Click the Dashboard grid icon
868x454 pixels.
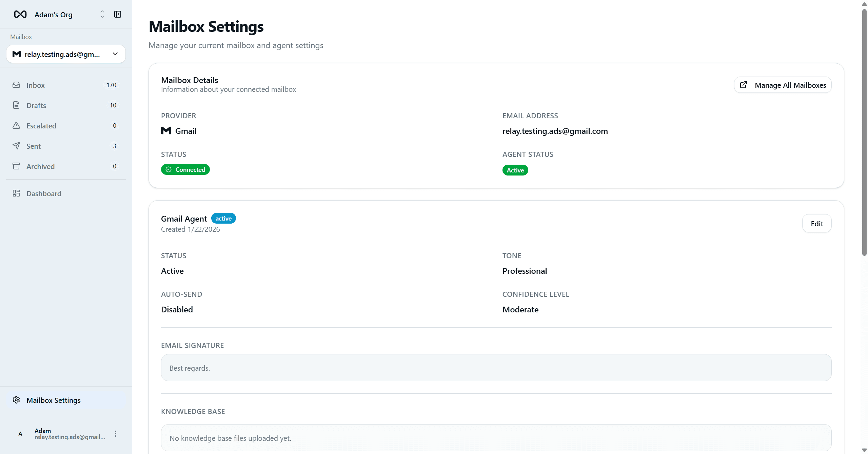[16, 193]
